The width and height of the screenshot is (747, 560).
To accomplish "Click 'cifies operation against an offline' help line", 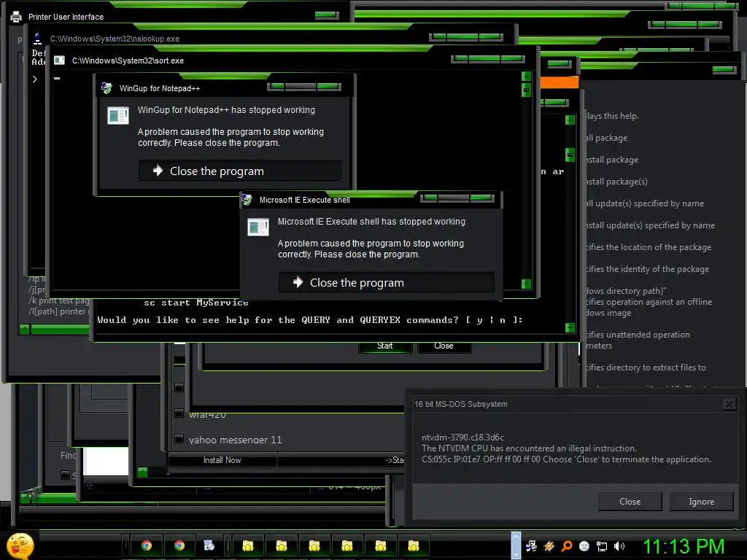I will [649, 302].
